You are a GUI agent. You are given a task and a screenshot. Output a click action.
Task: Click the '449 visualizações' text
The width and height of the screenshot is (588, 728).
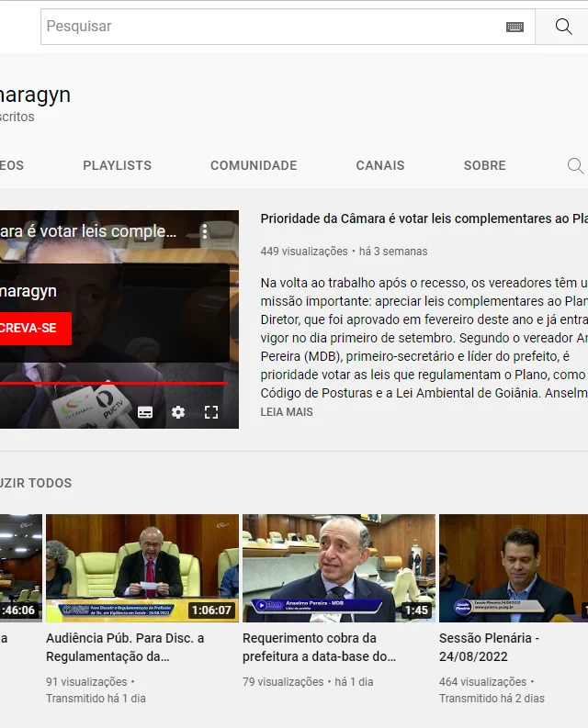(304, 252)
